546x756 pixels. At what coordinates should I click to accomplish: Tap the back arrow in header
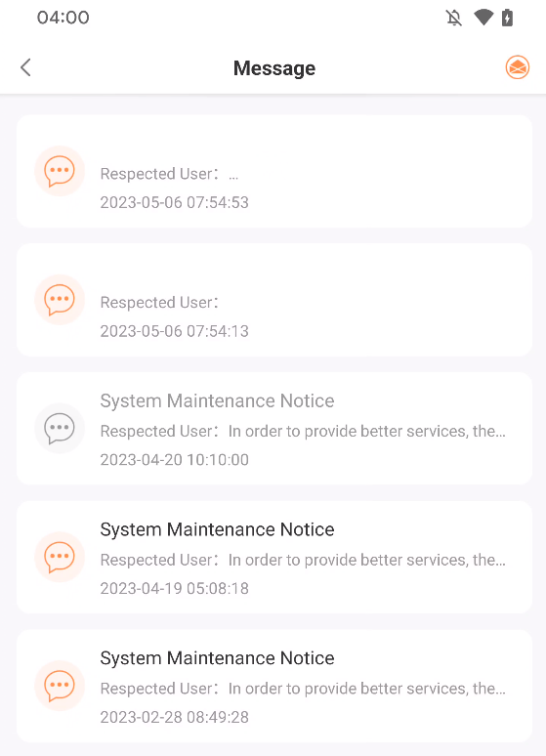pyautogui.click(x=26, y=67)
